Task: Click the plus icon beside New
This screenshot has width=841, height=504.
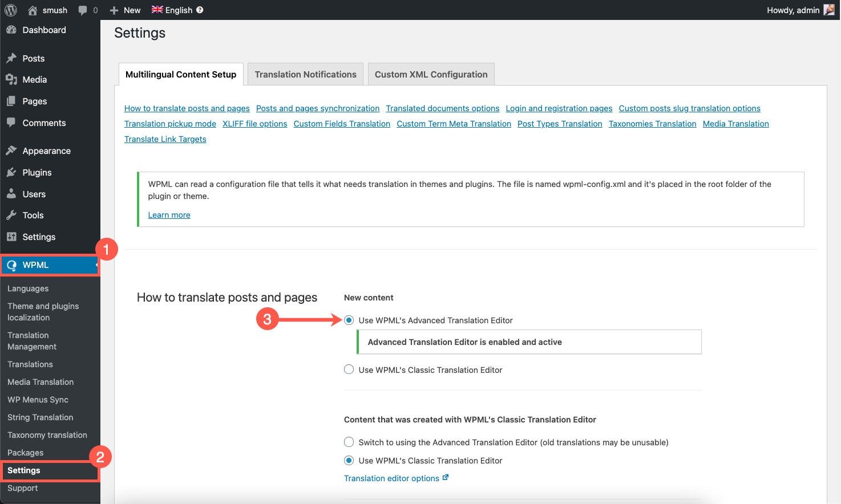Action: point(114,10)
